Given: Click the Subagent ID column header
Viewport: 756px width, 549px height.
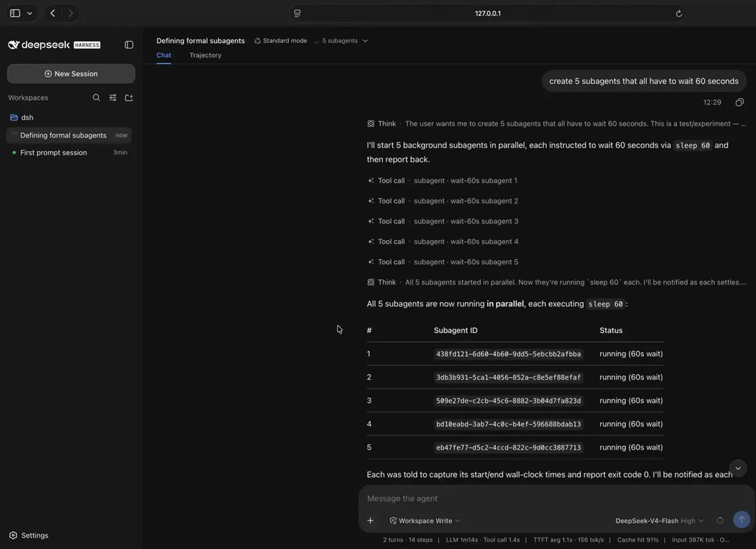Looking at the screenshot, I should click(x=455, y=330).
